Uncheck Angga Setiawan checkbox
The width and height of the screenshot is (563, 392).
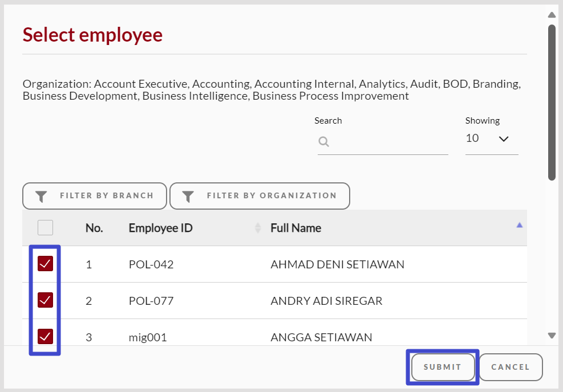(45, 336)
